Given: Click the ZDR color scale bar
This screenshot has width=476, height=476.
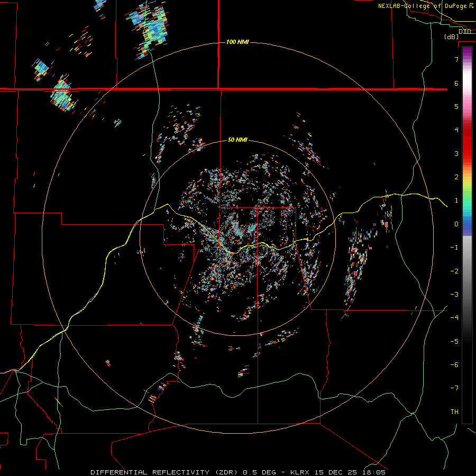Looking at the screenshot, I should coord(467,235).
